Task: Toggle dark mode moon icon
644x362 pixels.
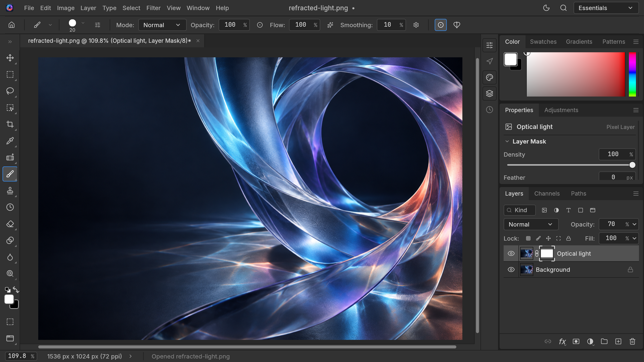Action: point(546,8)
